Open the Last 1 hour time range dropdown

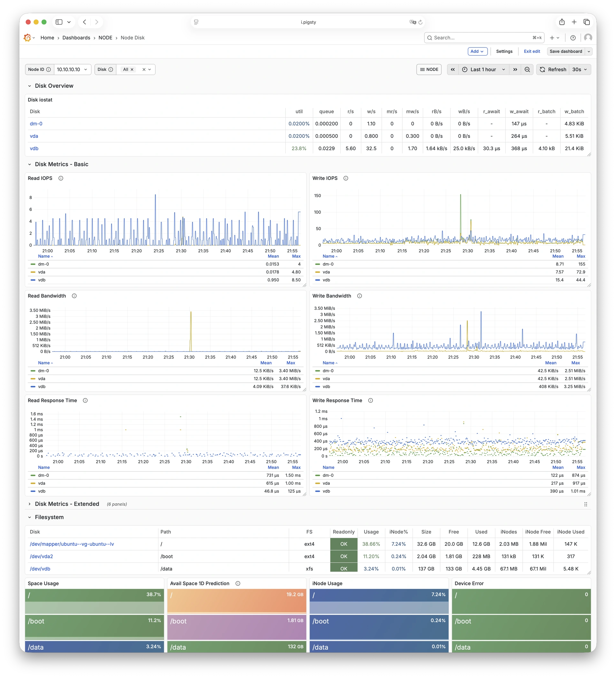point(483,69)
